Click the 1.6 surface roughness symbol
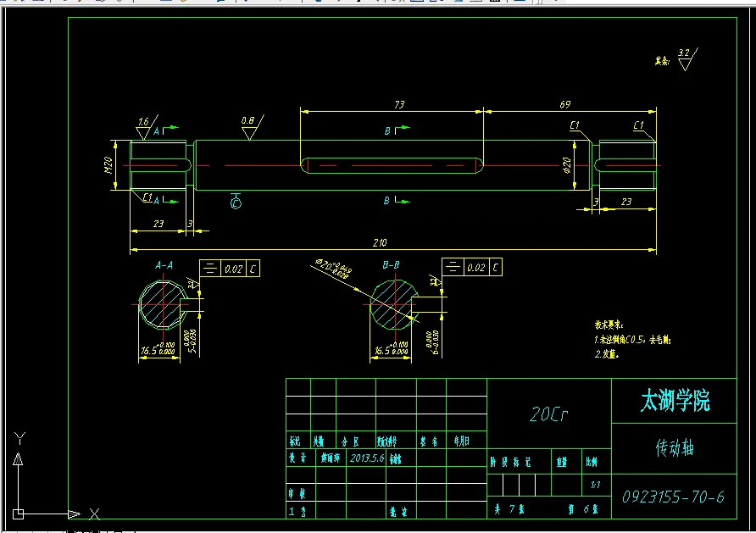 (x=145, y=128)
